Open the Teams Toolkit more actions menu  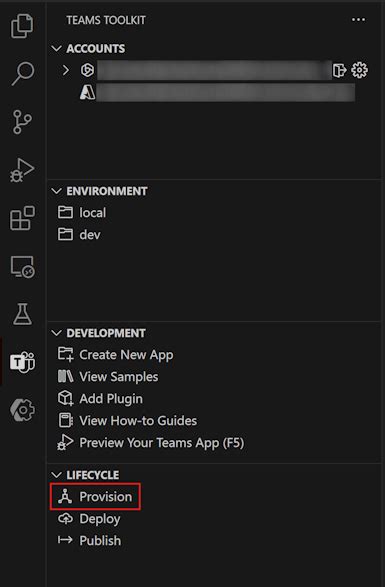click(x=358, y=20)
